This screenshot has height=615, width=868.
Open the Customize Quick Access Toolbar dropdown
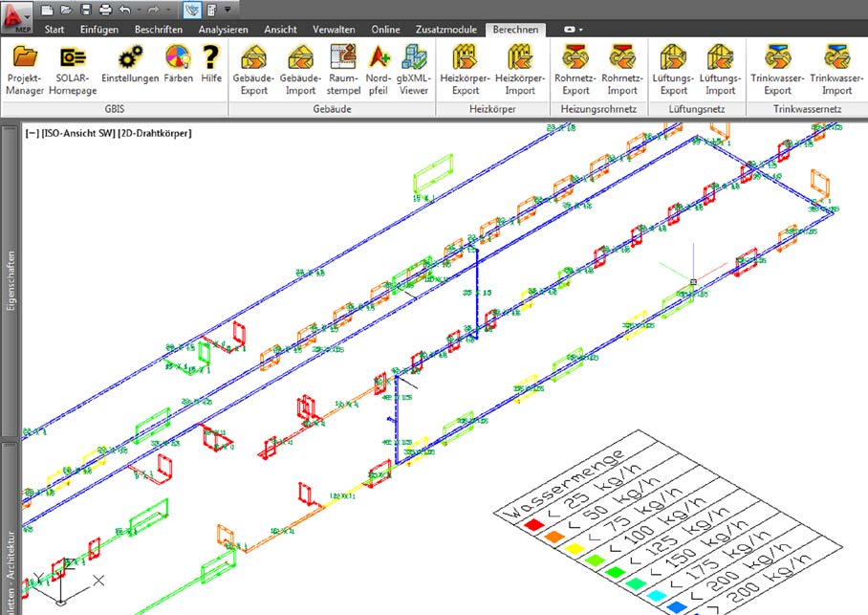click(228, 10)
